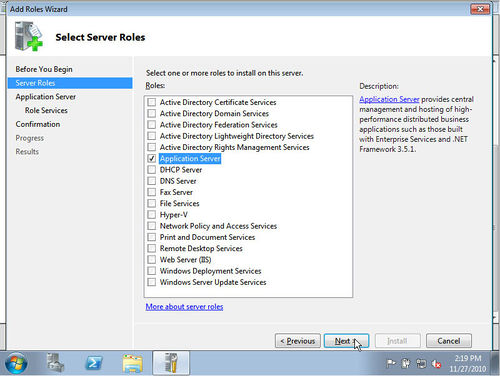Image resolution: width=500 pixels, height=376 pixels.
Task: Click the disabled Install button
Action: point(397,341)
